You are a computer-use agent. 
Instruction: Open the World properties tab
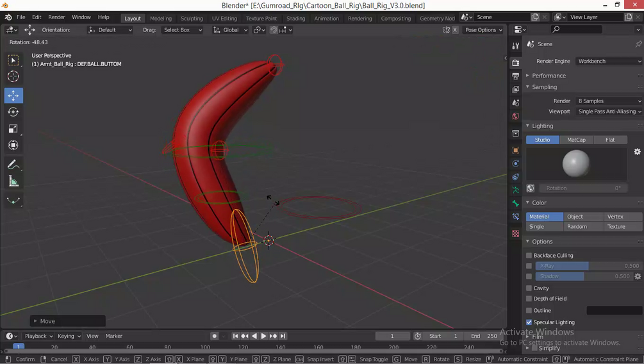(x=515, y=116)
